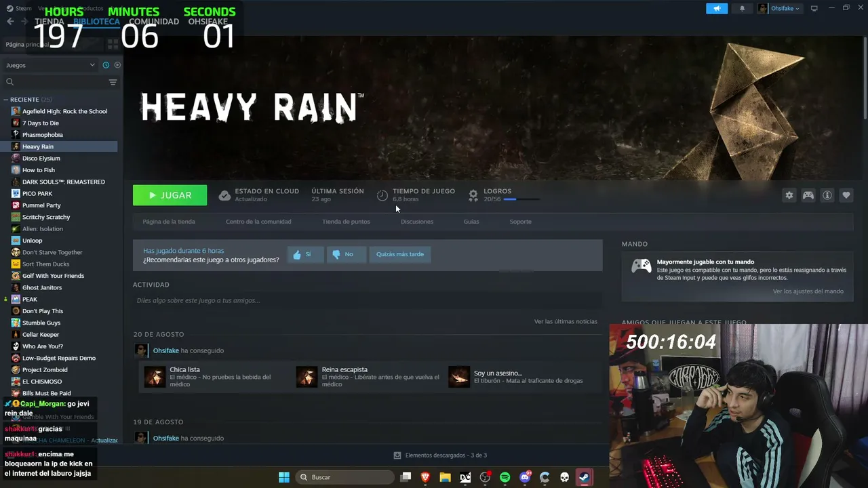The width and height of the screenshot is (868, 488).
Task: Open Chica lista achievement icon
Action: coord(155,377)
